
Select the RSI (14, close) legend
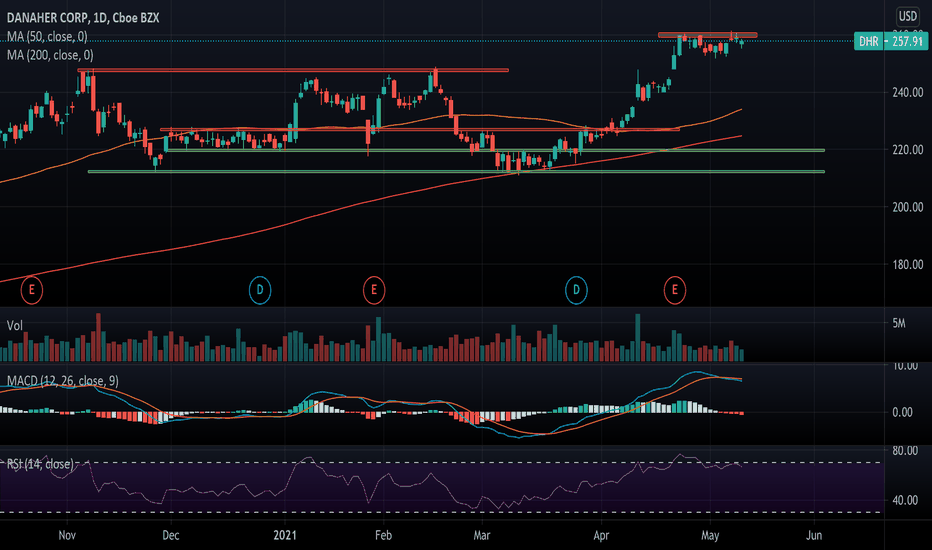pyautogui.click(x=40, y=464)
